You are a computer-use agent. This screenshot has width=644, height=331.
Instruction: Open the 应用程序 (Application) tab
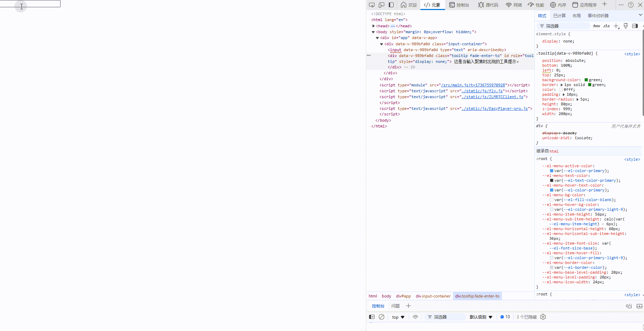[585, 5]
